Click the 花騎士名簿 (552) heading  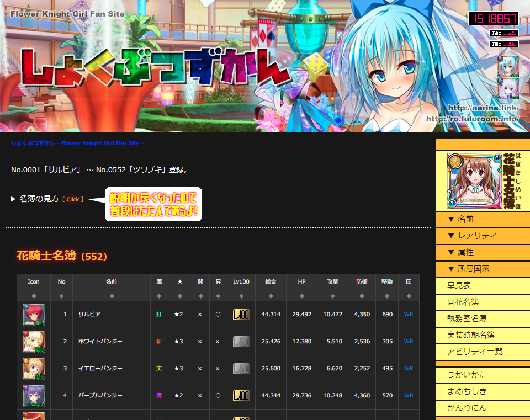62,256
